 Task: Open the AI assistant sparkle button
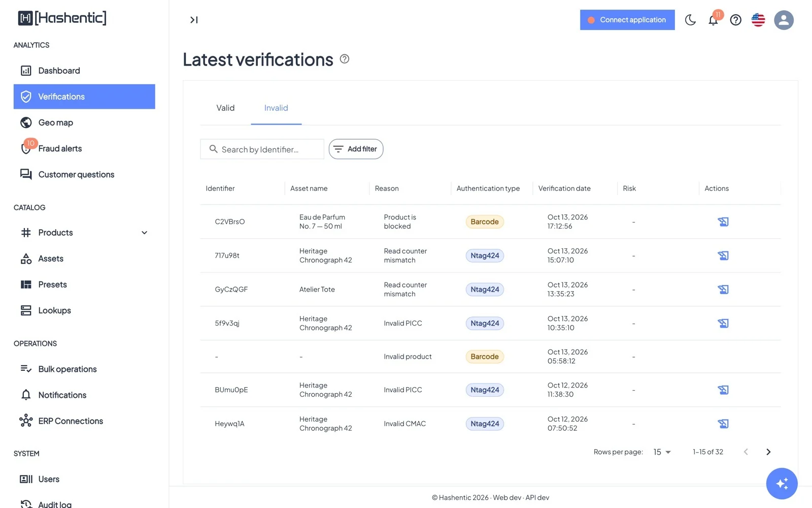pos(782,484)
